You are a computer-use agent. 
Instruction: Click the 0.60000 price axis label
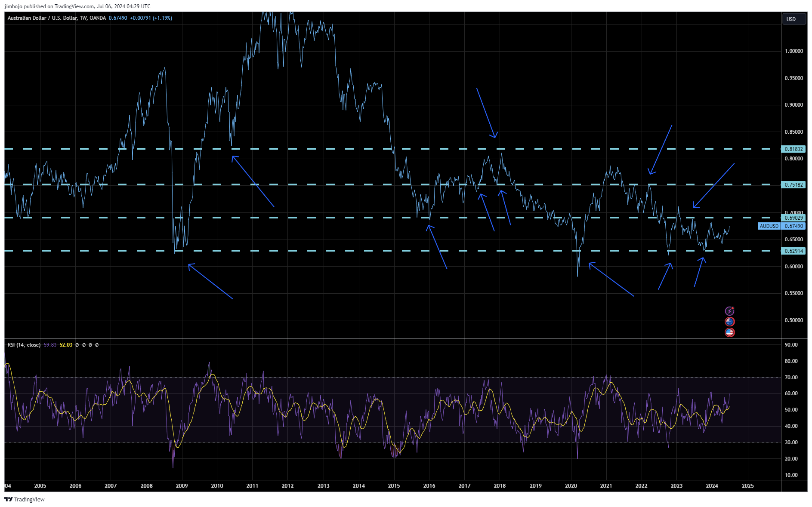[x=793, y=267]
